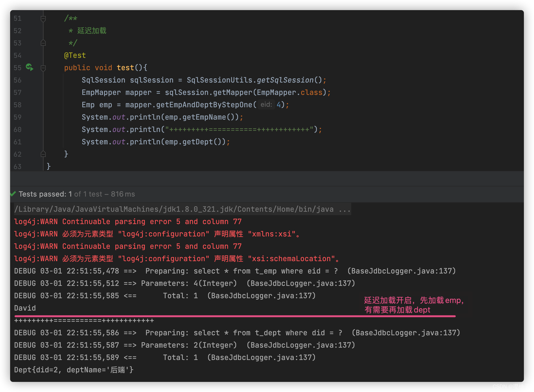Click the '816 ms' test duration text
This screenshot has width=534, height=392.
(x=123, y=194)
